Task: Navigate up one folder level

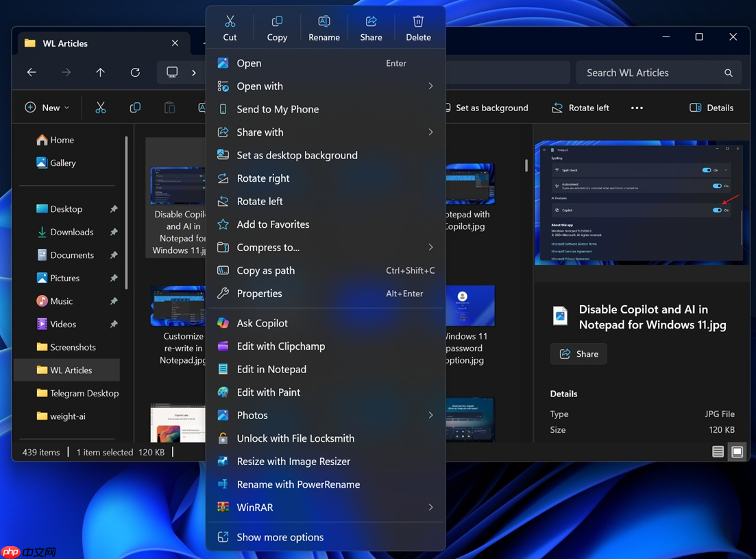Action: pos(100,72)
